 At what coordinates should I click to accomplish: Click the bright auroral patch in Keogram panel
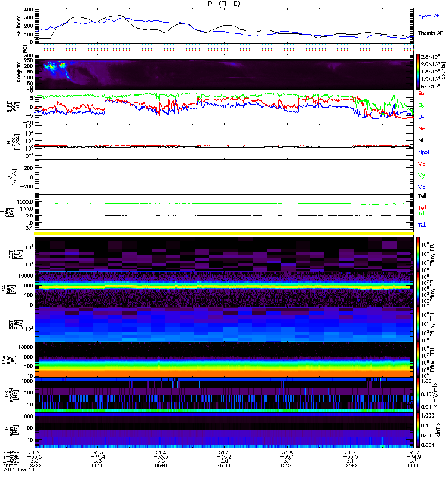pyautogui.click(x=54, y=66)
